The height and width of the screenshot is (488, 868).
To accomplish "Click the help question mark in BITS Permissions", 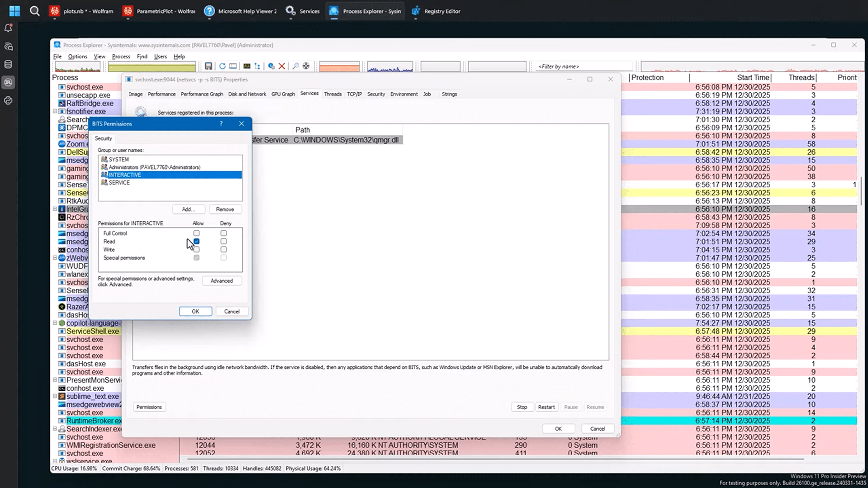I will (221, 123).
